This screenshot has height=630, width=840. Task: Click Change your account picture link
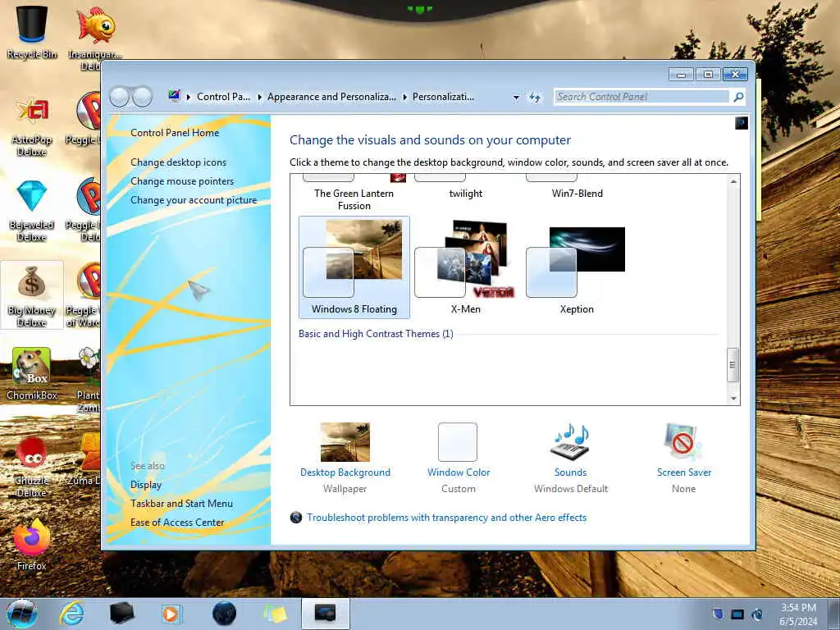pos(194,200)
